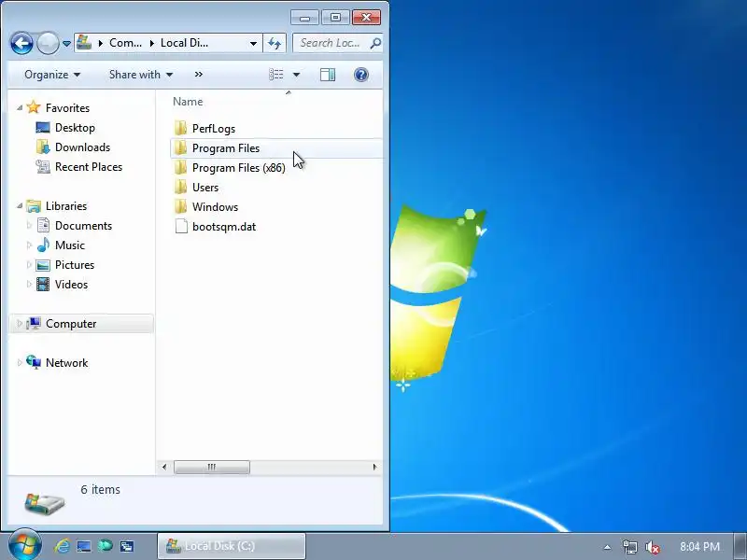Toggle the preview pane
The height and width of the screenshot is (560, 747).
pyautogui.click(x=328, y=75)
